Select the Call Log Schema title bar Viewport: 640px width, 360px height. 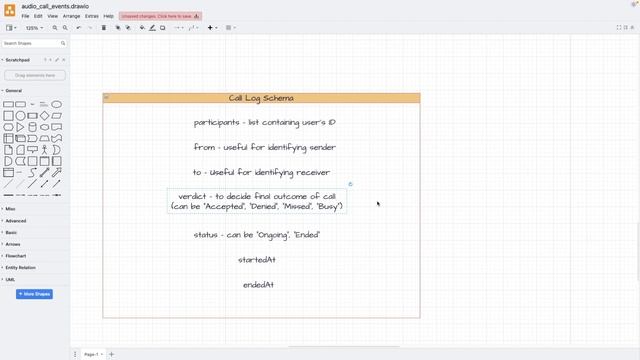coord(261,98)
